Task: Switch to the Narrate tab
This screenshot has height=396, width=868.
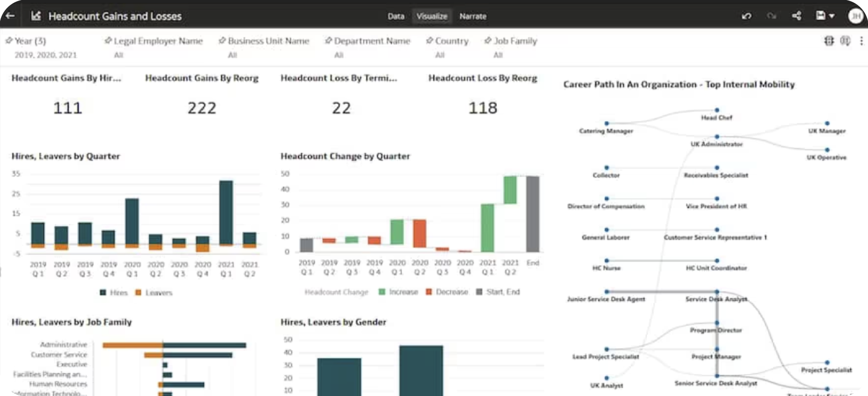Action: [x=473, y=16]
